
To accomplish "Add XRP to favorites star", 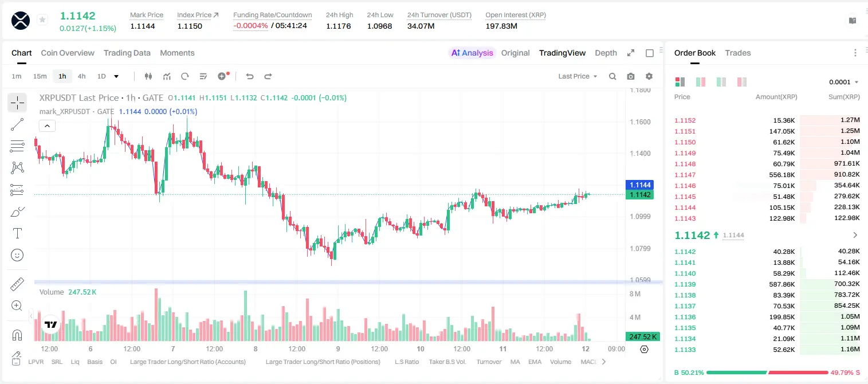I will [42, 20].
